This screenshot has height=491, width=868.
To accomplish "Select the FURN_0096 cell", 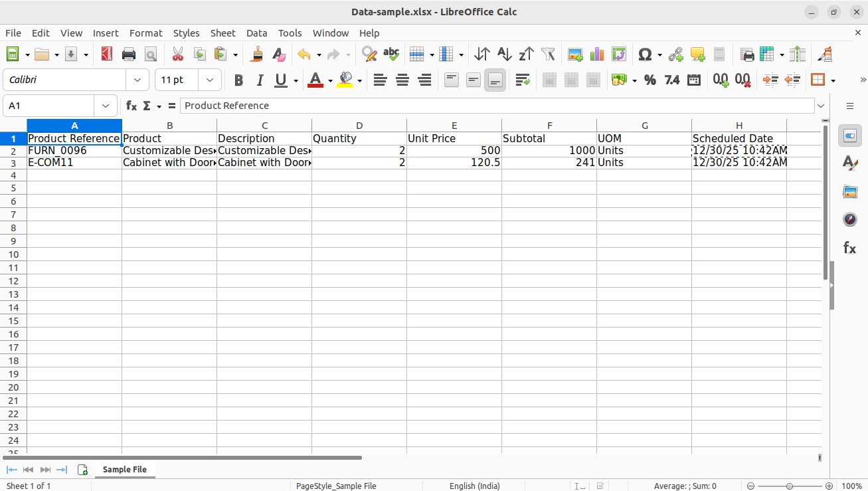I will click(x=74, y=151).
